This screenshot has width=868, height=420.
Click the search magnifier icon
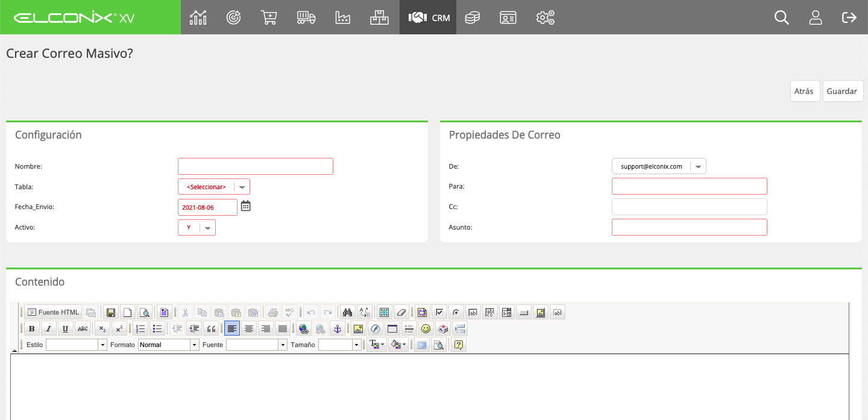click(782, 17)
